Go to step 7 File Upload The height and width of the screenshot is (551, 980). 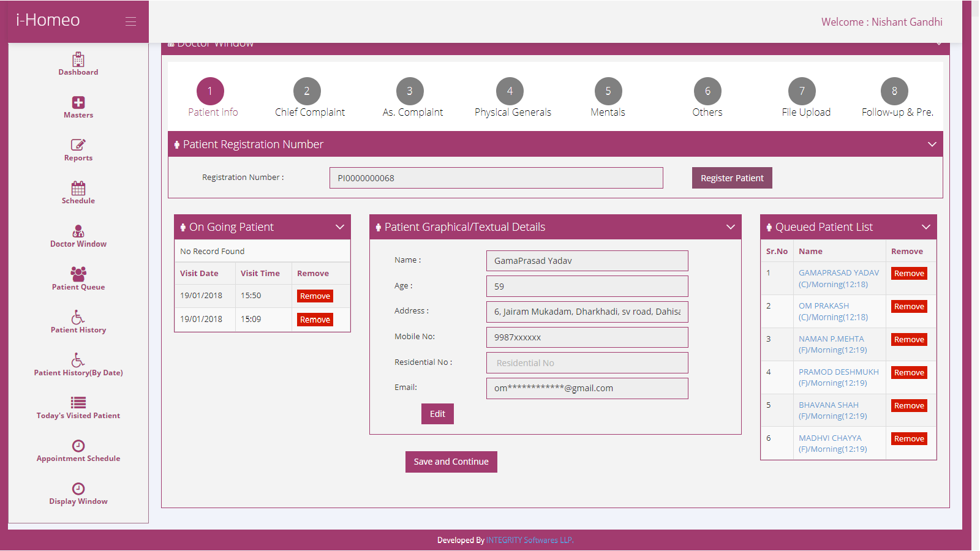click(802, 91)
